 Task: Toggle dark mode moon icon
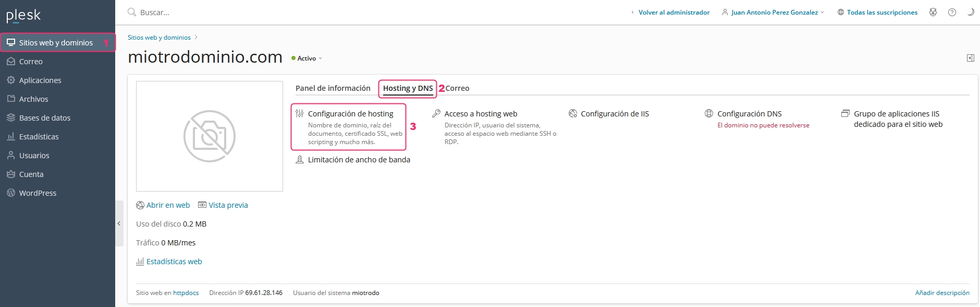click(970, 13)
